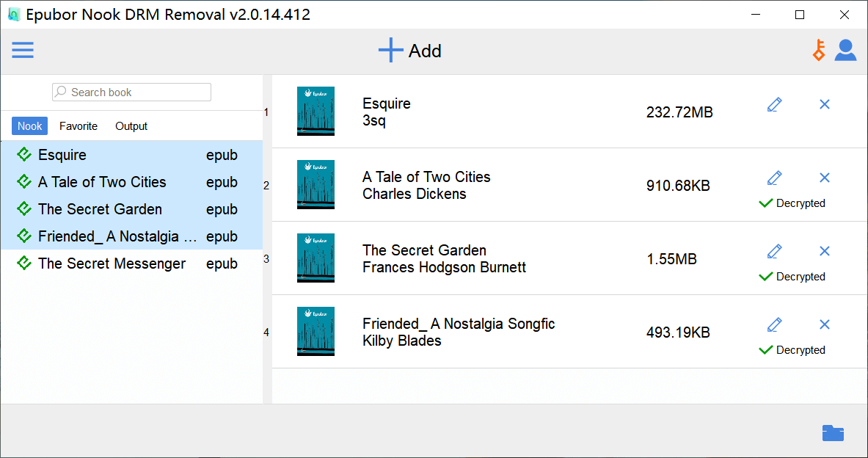Focus the Search book field
The width and height of the screenshot is (868, 458).
pyautogui.click(x=132, y=92)
